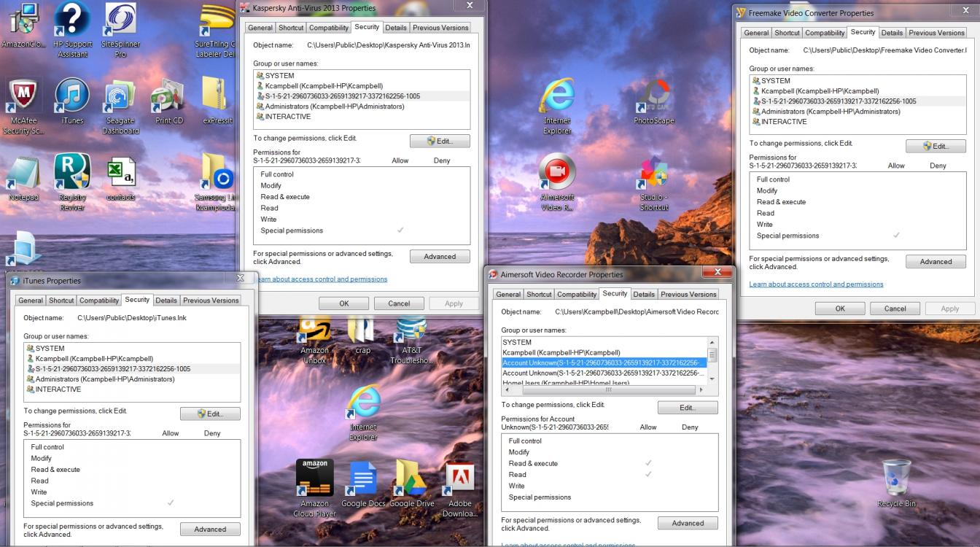Click the Notepad desktop shortcut
The height and width of the screenshot is (547, 980).
tap(23, 179)
